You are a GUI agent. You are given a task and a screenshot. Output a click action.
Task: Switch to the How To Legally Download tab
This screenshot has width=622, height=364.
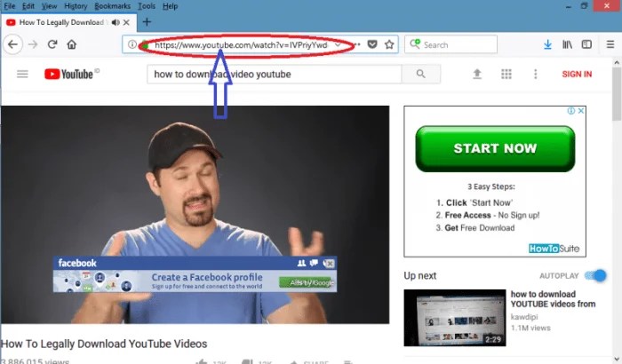[61, 22]
